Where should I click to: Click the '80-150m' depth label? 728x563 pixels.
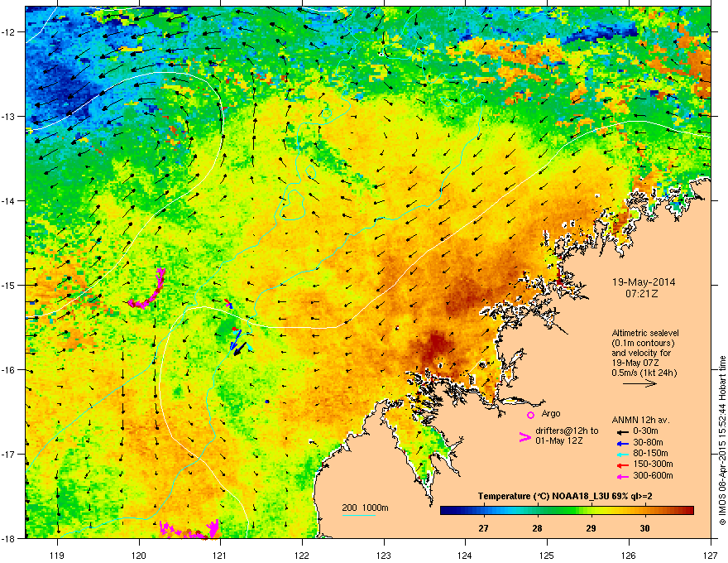(650, 454)
